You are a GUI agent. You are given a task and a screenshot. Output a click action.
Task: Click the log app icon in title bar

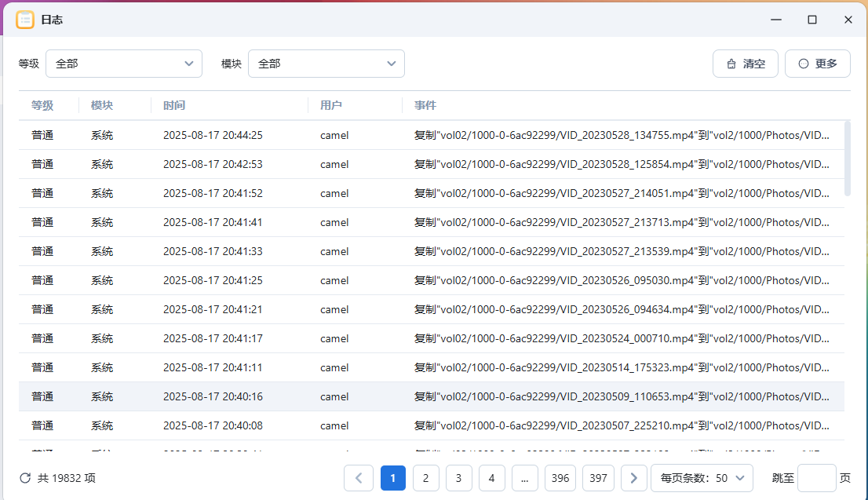(25, 20)
